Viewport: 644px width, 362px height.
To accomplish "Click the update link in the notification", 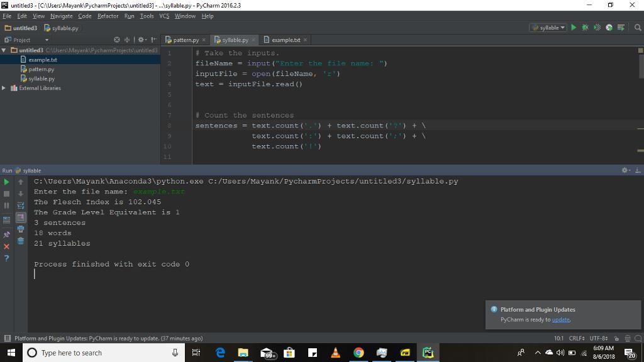I will click(x=560, y=319).
